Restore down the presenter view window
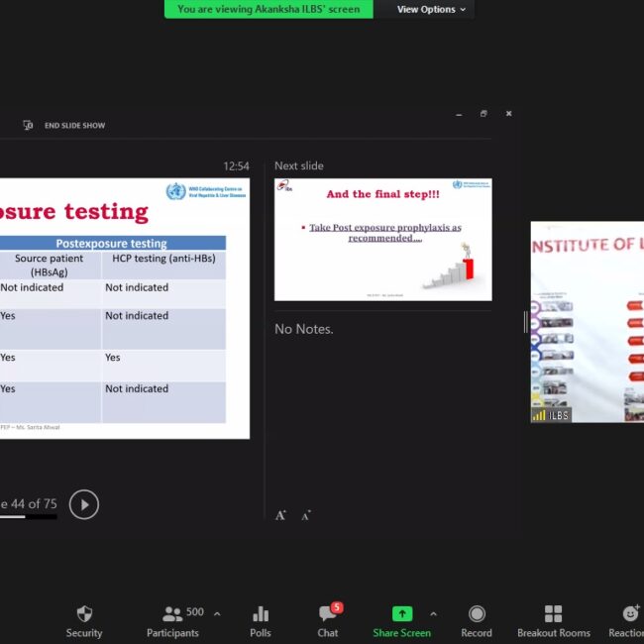 tap(483, 114)
